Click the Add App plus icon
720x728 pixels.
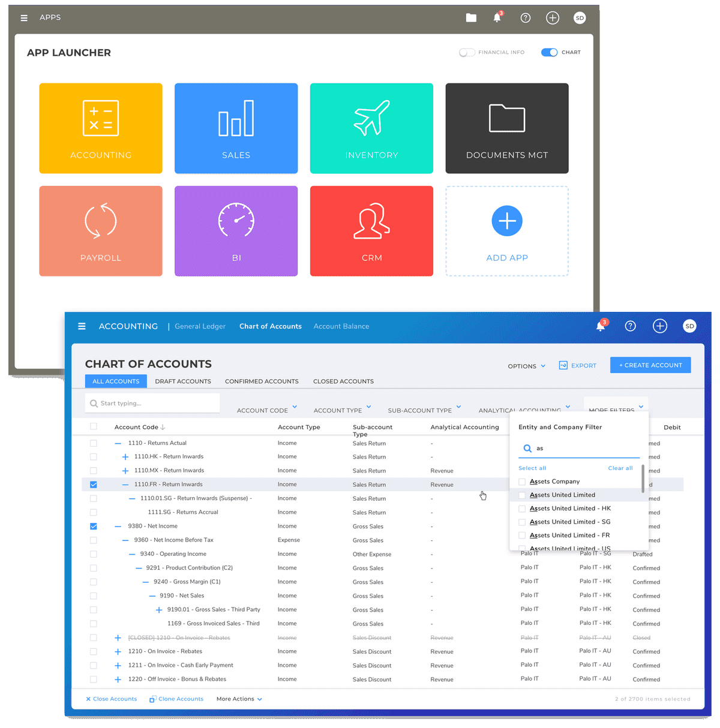[507, 221]
